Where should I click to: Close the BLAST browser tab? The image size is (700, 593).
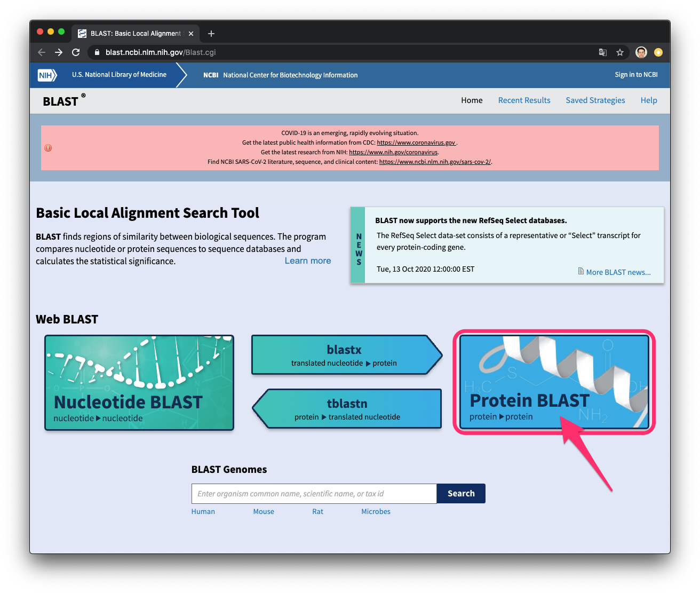click(191, 34)
